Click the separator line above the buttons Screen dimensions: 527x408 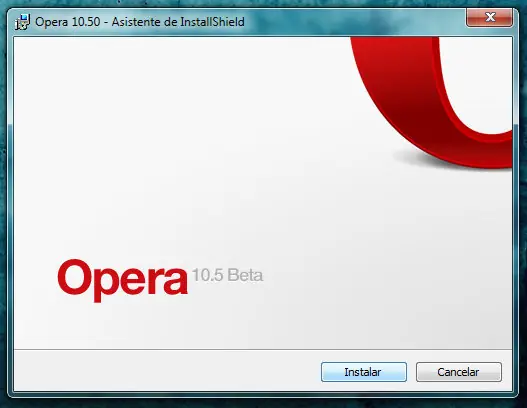(263, 350)
